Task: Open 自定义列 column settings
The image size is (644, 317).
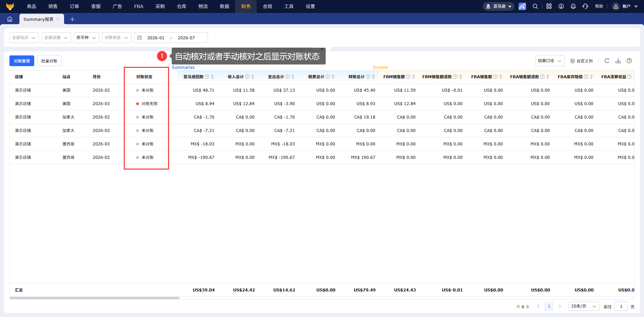Action: 582,61
